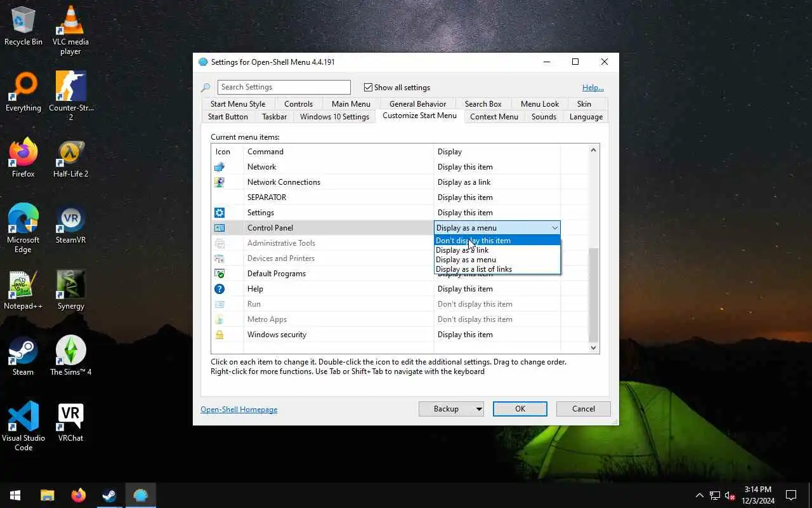812x508 pixels.
Task: Click the Windows security lock icon
Action: [219, 335]
